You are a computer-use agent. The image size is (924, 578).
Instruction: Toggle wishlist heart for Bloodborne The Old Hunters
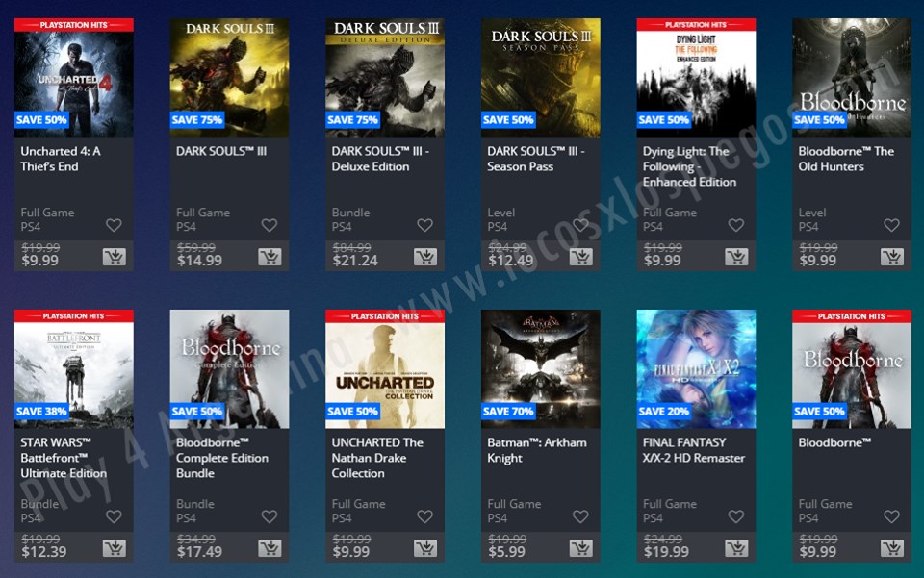(891, 225)
